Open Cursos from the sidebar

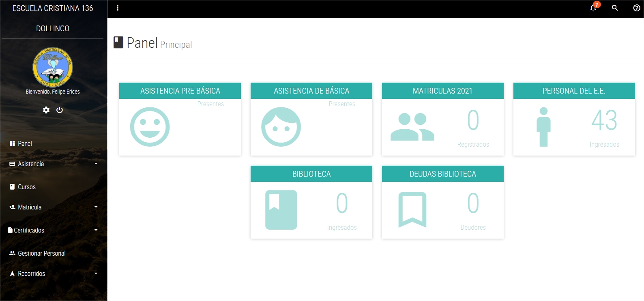coord(26,187)
